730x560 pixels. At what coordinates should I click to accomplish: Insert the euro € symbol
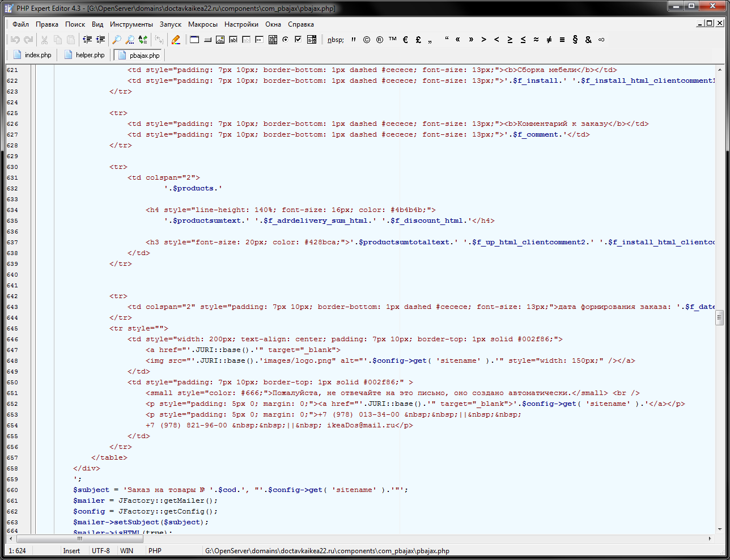405,40
